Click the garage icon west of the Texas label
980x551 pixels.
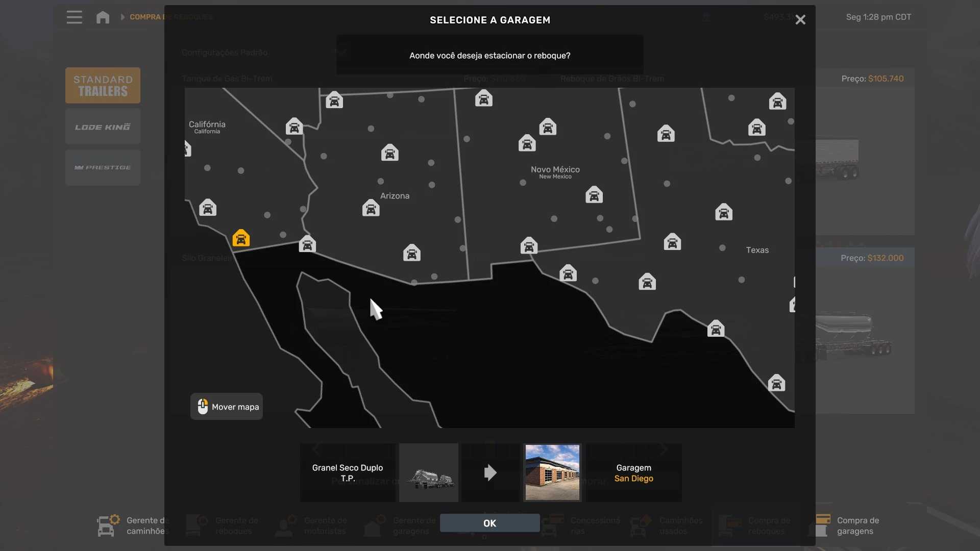pos(672,242)
